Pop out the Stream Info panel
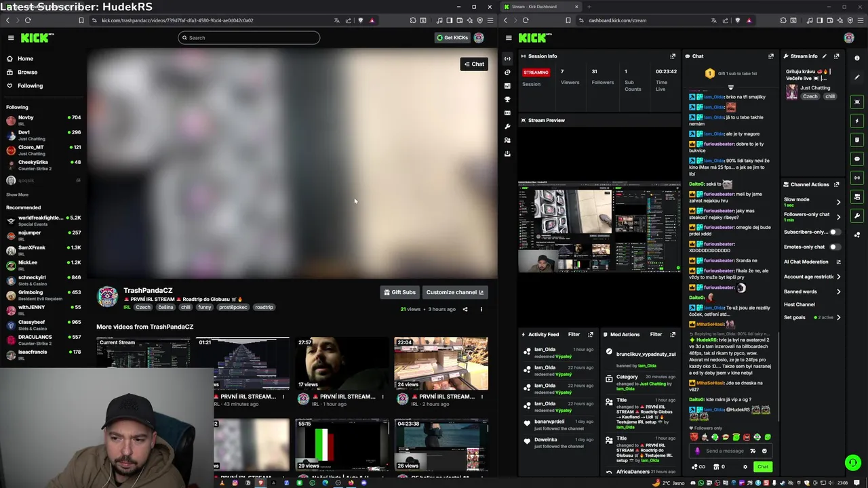This screenshot has height=488, width=868. pos(836,56)
